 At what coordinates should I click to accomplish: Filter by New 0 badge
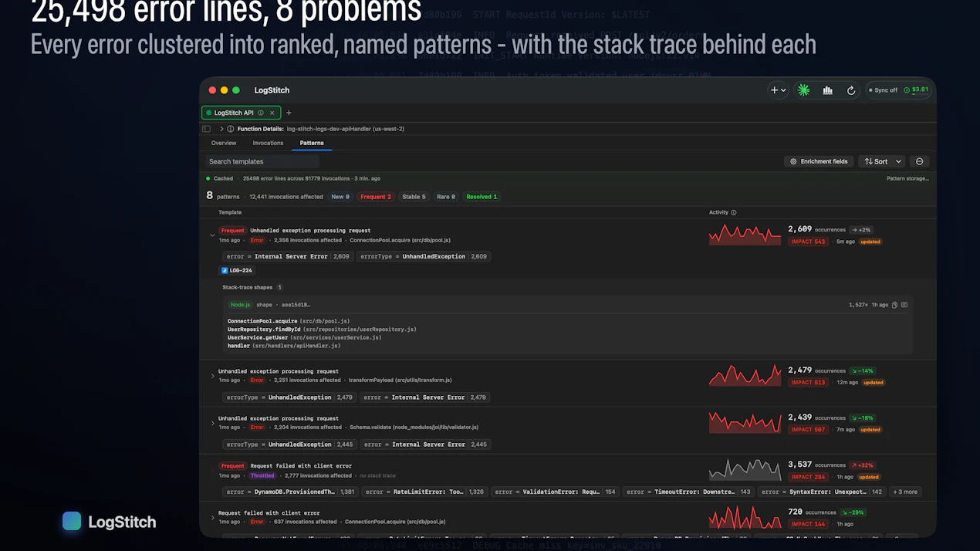pos(340,197)
